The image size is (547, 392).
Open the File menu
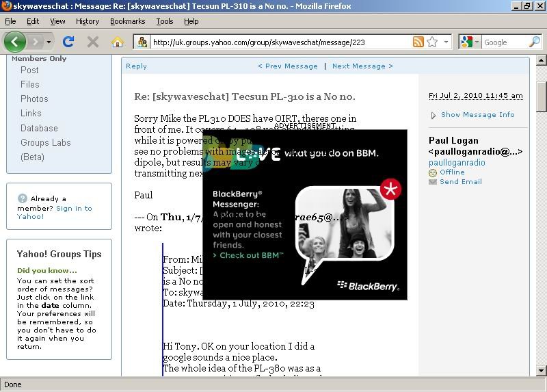(x=10, y=21)
